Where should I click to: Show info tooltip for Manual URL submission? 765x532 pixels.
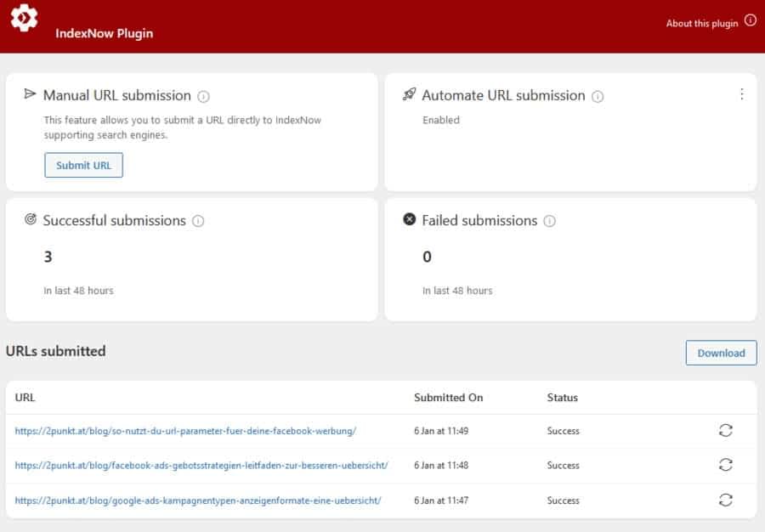click(203, 97)
